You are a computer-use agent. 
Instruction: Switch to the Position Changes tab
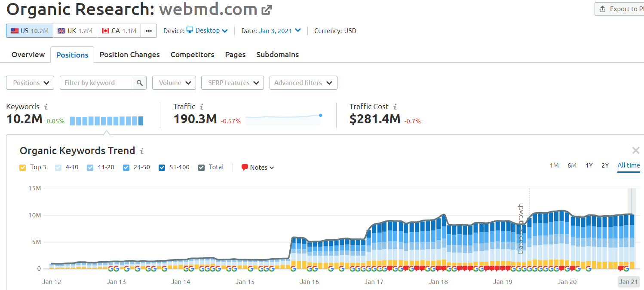pos(129,55)
